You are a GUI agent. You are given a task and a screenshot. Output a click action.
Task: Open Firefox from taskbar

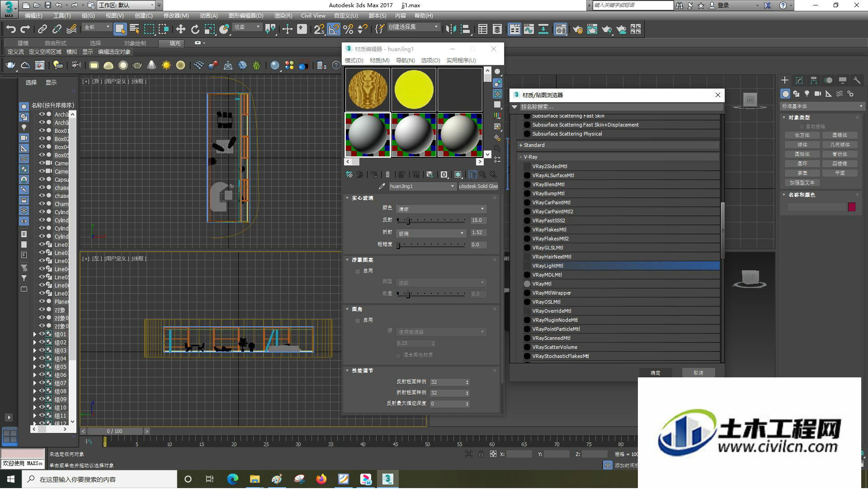(x=321, y=479)
